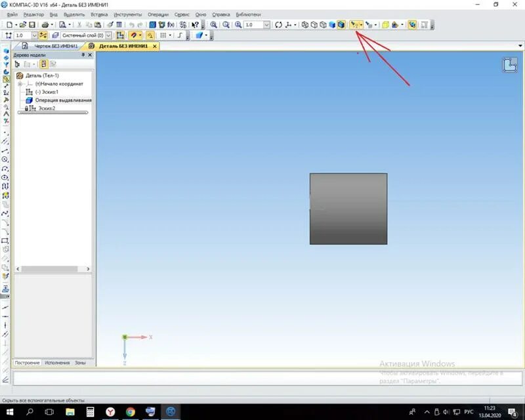525x420 pixels.
Task: Click the gray extruded square in viewport
Action: pyautogui.click(x=348, y=209)
